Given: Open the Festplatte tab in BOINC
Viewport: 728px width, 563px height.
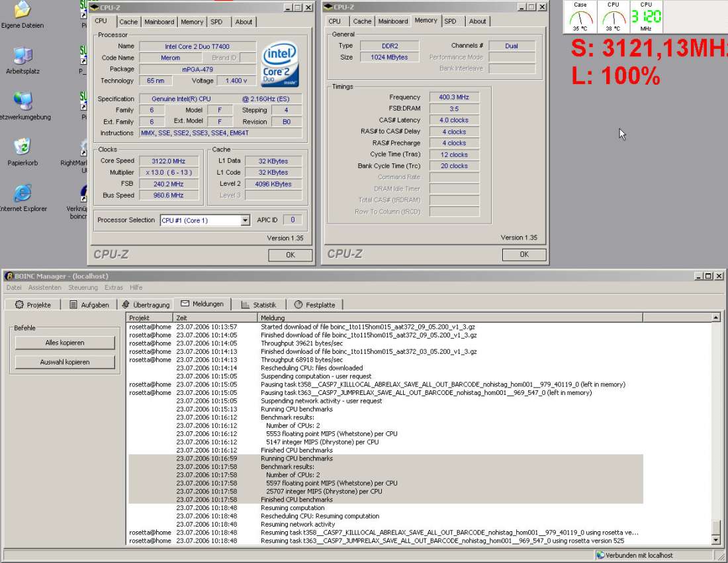Looking at the screenshot, I should click(x=314, y=304).
